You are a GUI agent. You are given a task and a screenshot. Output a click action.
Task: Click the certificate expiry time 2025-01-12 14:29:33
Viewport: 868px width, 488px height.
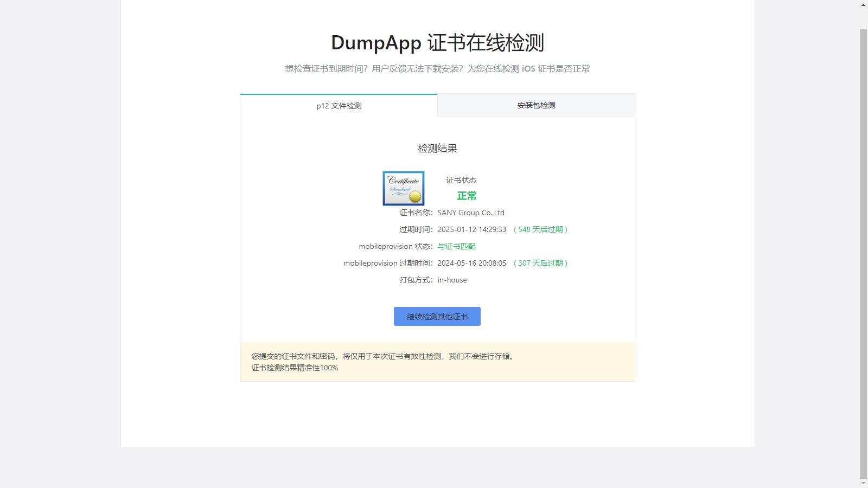coord(471,229)
